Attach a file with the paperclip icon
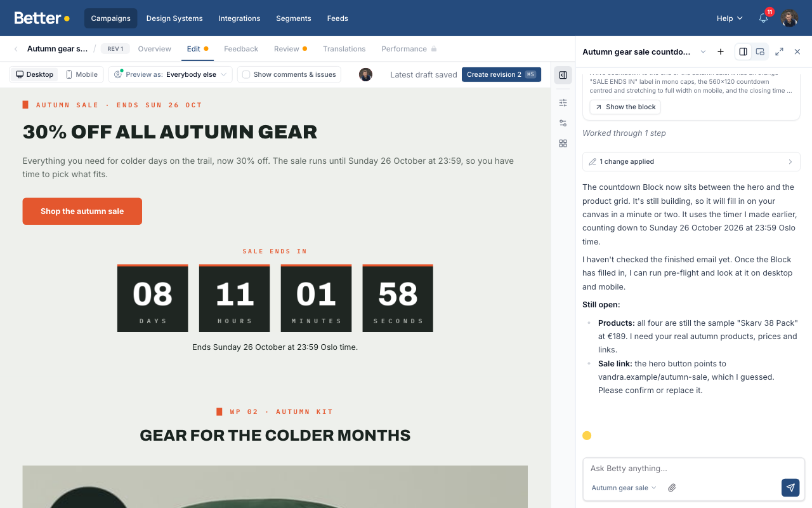The width and height of the screenshot is (812, 508). click(x=672, y=488)
